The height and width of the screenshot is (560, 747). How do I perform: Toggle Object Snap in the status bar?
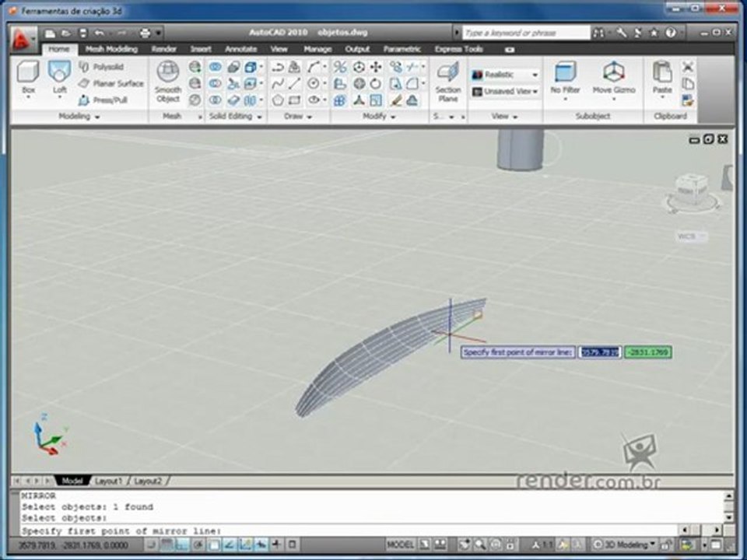click(214, 544)
